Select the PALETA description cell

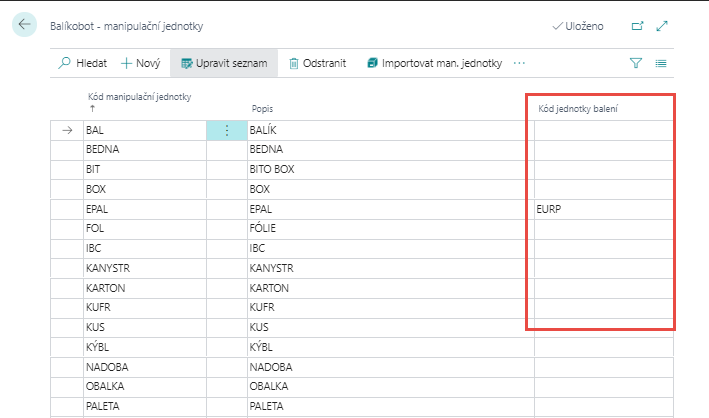[390, 406]
